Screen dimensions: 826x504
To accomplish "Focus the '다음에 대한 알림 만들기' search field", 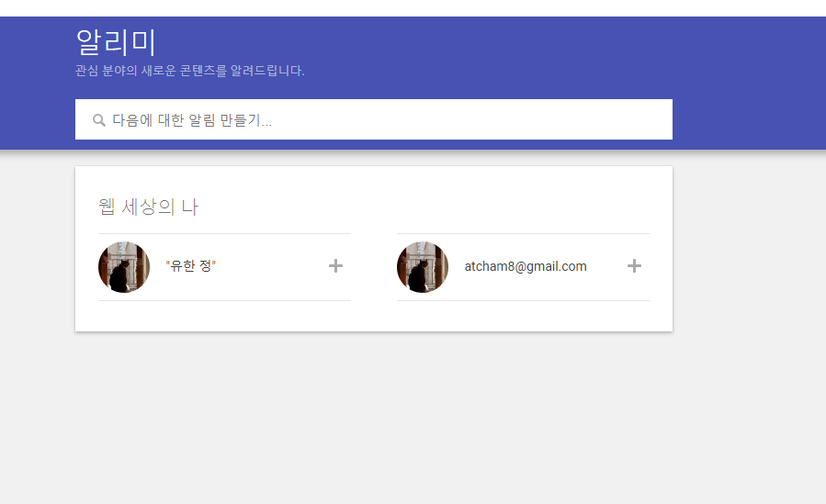I will pyautogui.click(x=373, y=119).
